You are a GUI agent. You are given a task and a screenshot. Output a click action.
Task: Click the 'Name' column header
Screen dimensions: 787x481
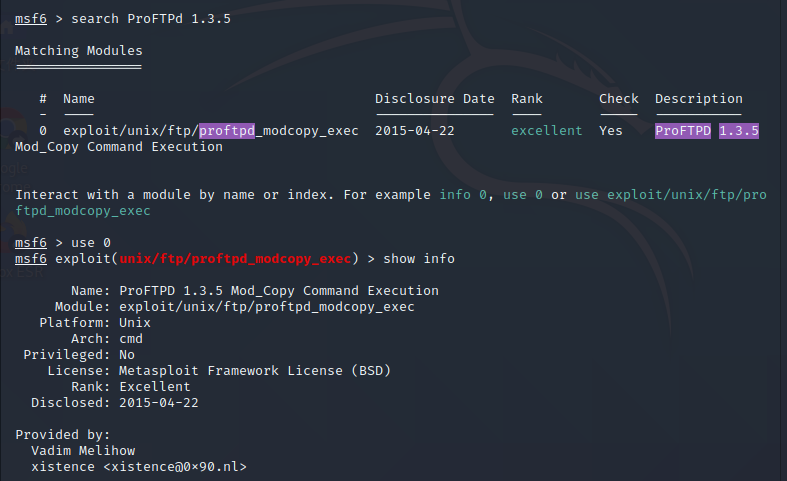tap(79, 99)
